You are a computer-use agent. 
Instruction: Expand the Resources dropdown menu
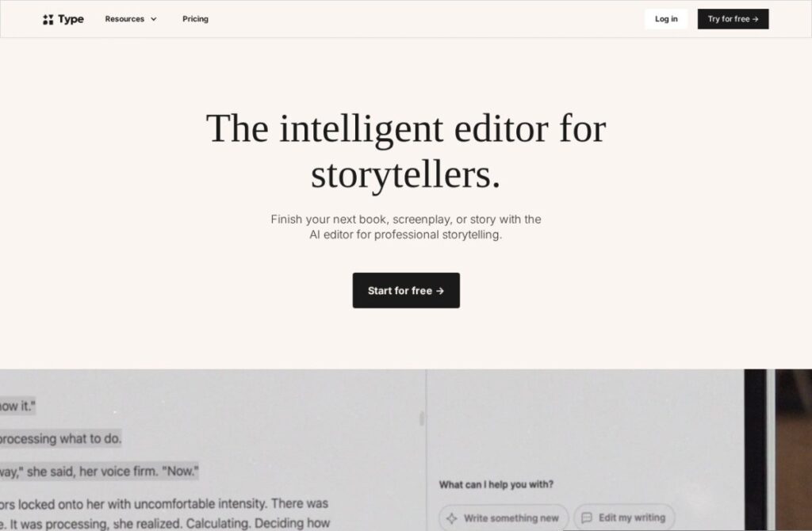(131, 19)
